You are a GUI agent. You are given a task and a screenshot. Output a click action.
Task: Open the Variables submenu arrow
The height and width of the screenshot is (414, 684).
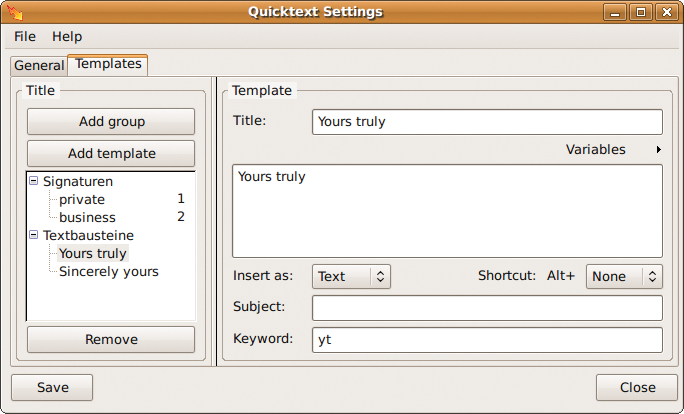pos(659,150)
